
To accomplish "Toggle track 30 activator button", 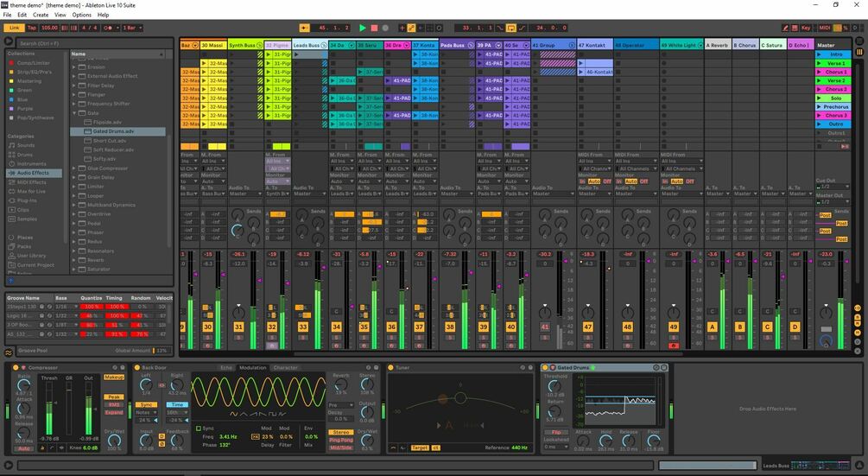I will tap(207, 327).
